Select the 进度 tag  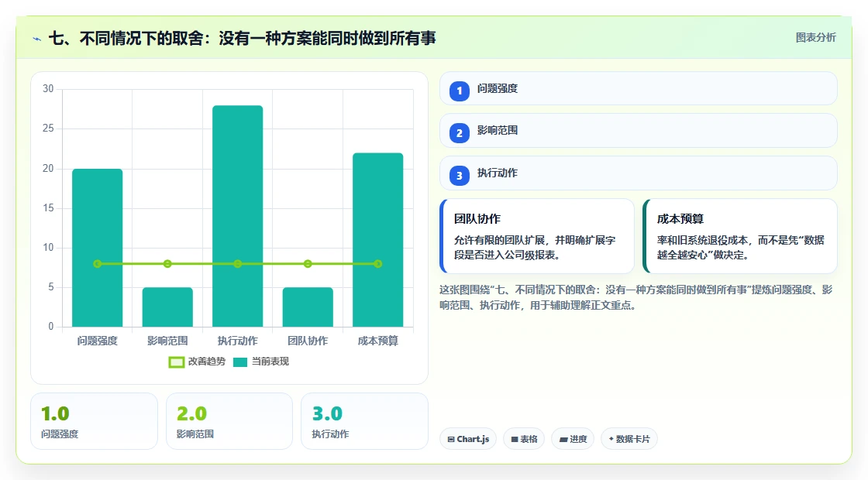pos(573,439)
